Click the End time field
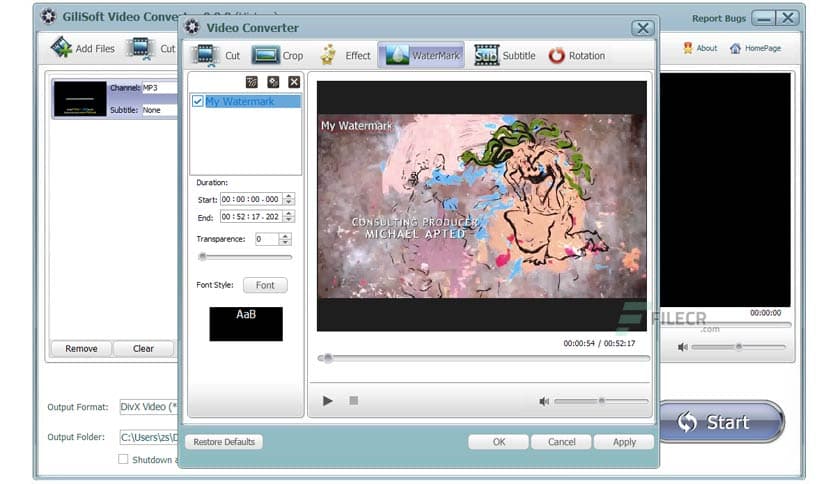 pyautogui.click(x=251, y=217)
